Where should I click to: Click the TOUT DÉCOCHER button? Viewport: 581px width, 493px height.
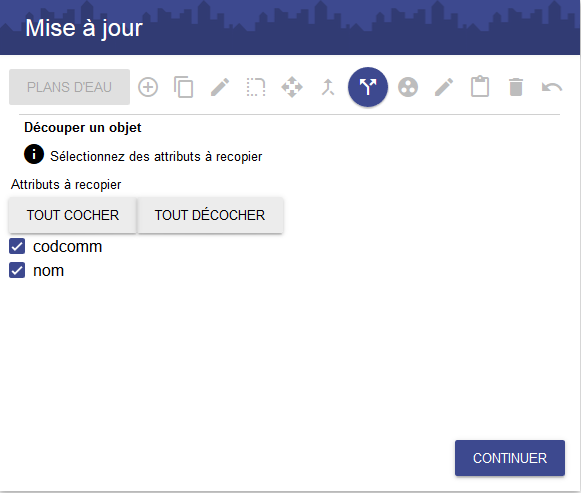[x=210, y=215]
